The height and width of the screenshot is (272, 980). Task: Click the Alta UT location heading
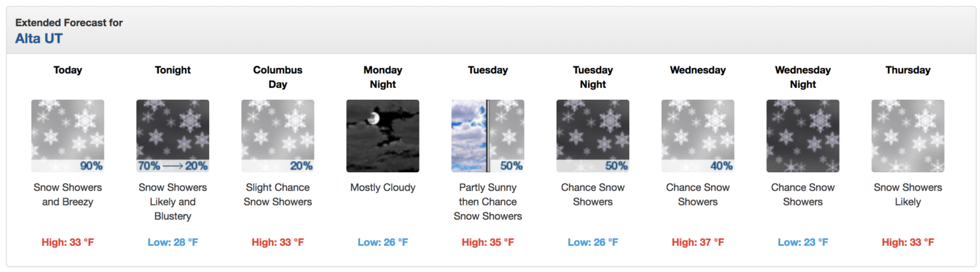(39, 38)
